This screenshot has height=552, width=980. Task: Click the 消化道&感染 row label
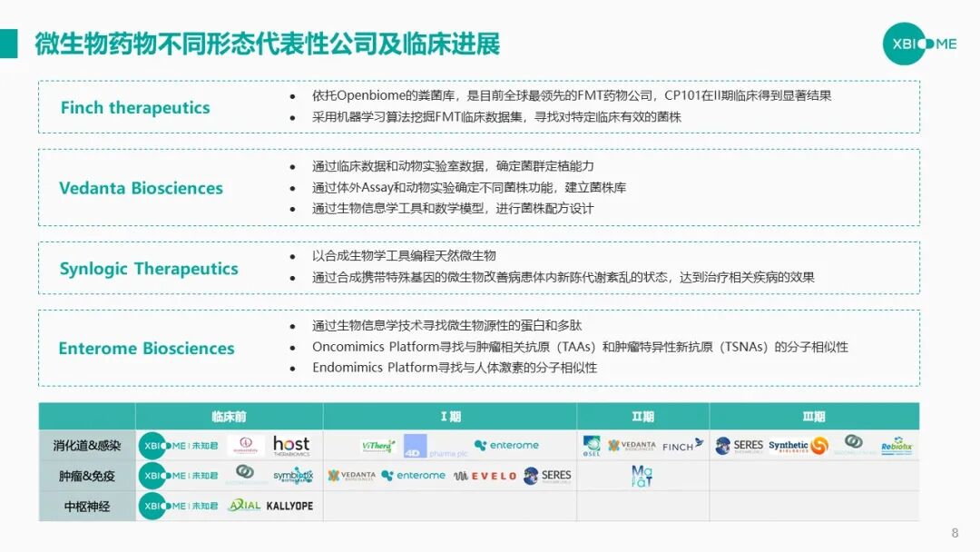click(x=87, y=446)
